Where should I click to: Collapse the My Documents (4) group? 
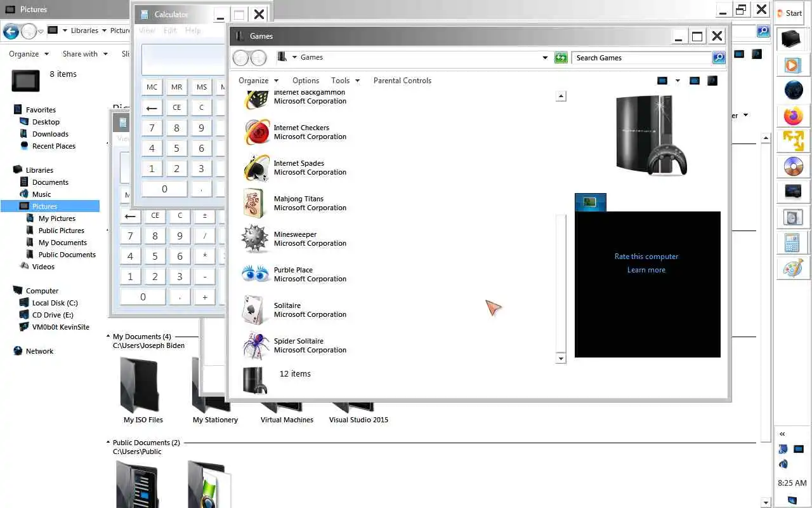coord(108,337)
